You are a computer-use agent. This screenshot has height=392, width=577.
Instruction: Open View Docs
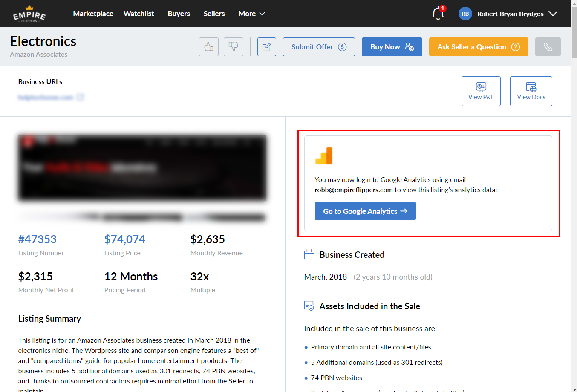(531, 91)
